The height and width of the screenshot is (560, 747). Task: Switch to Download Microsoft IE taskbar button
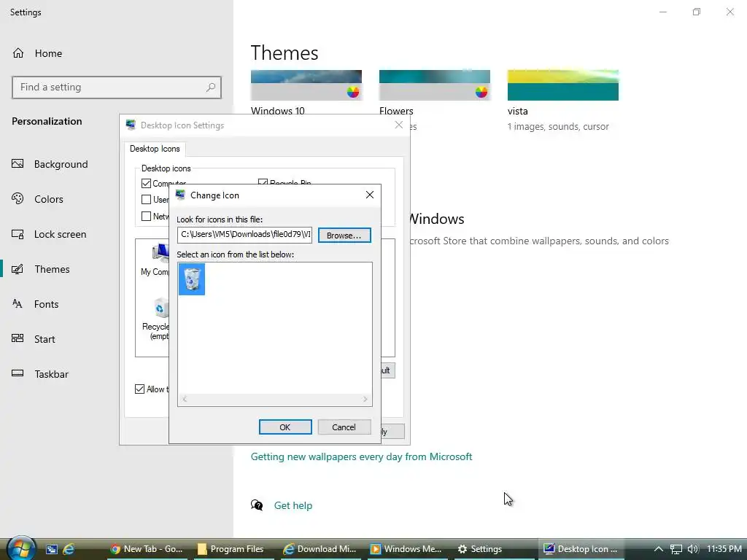coord(320,549)
